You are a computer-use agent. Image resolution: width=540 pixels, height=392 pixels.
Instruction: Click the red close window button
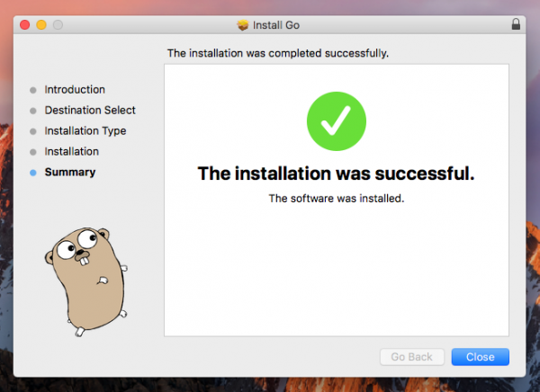24,24
